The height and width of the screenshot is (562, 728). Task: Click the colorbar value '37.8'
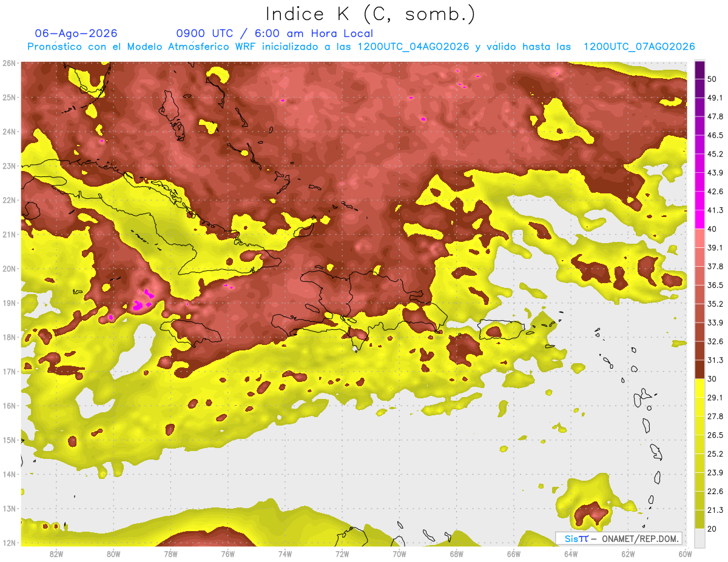pos(715,266)
